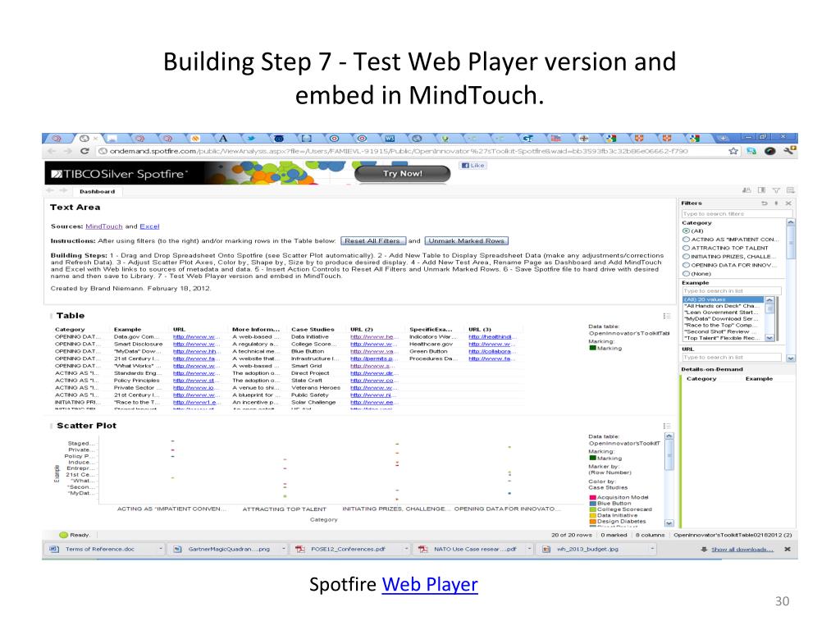Click Show all downloads link
The height and width of the screenshot is (630, 840).
tap(742, 549)
